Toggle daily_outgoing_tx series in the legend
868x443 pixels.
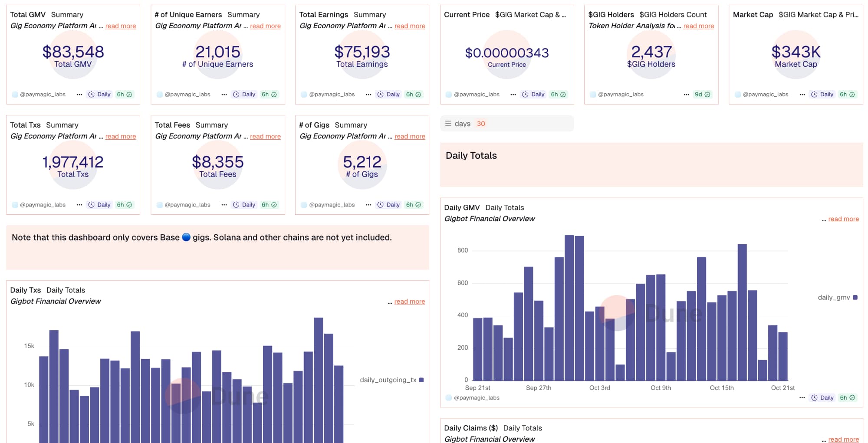tap(391, 380)
